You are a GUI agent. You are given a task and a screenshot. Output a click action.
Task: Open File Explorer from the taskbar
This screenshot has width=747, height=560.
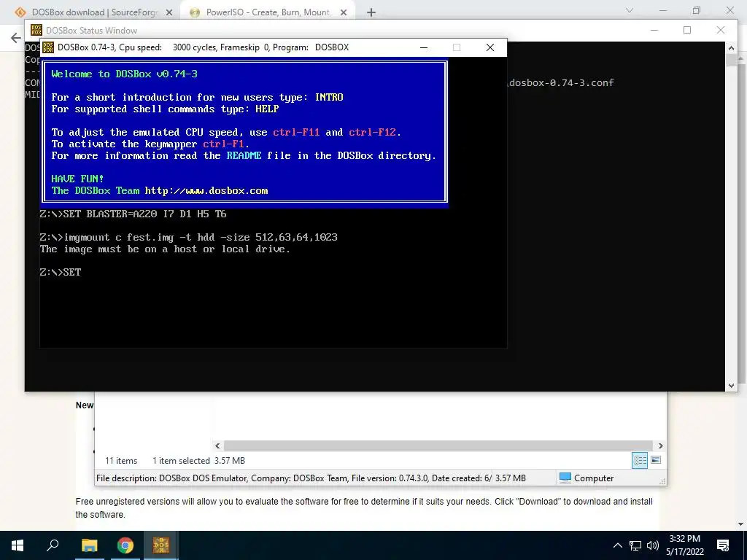pyautogui.click(x=89, y=545)
